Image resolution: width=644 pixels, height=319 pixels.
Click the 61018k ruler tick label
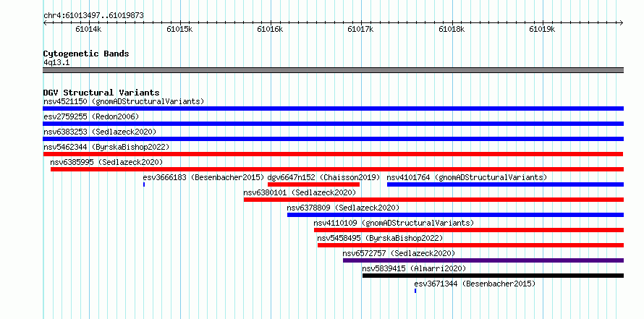coord(452,29)
